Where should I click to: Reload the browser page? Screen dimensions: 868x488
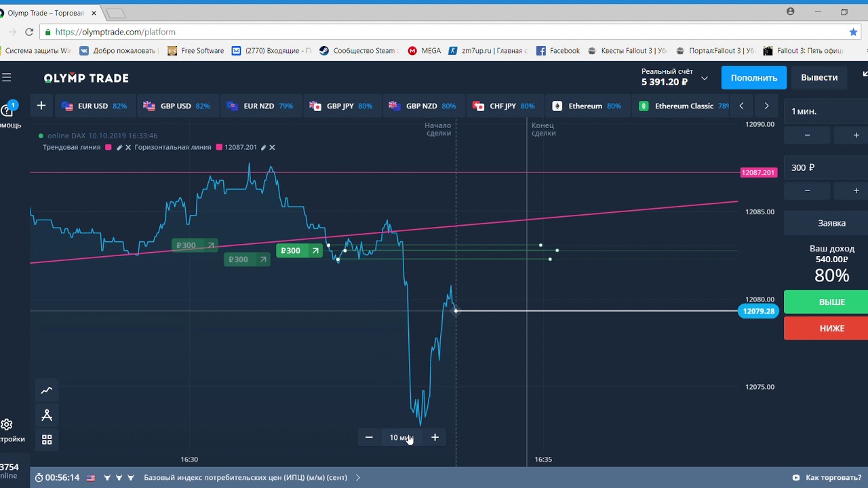pos(29,32)
